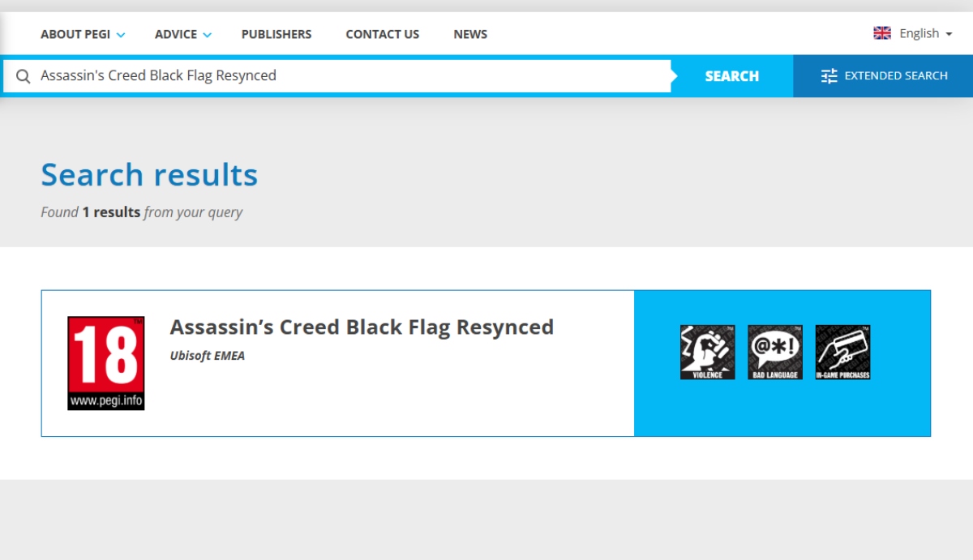973x560 pixels.
Task: Expand the About PEGI chevron arrow
Action: (121, 35)
